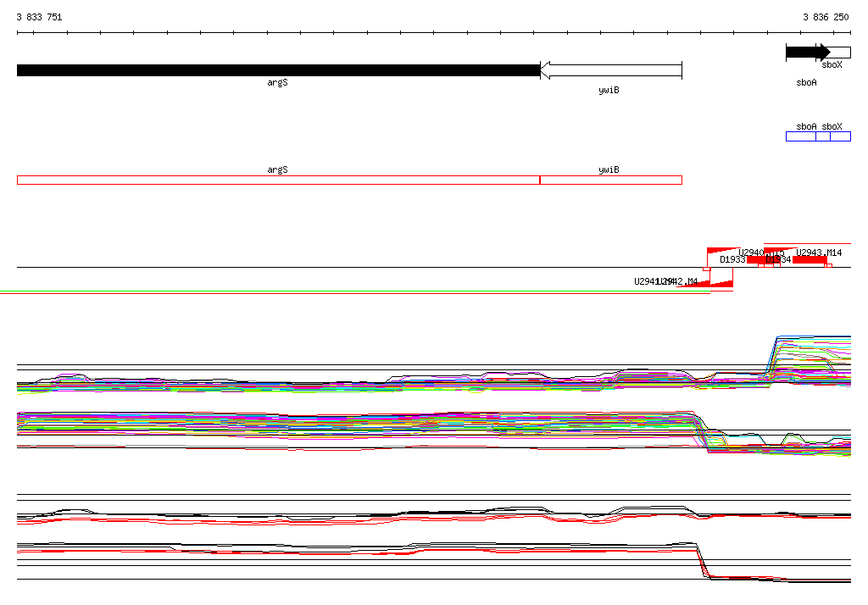Viewport: 868px width, 605px height.
Task: Click the black sboA gene arrow
Action: [x=808, y=53]
